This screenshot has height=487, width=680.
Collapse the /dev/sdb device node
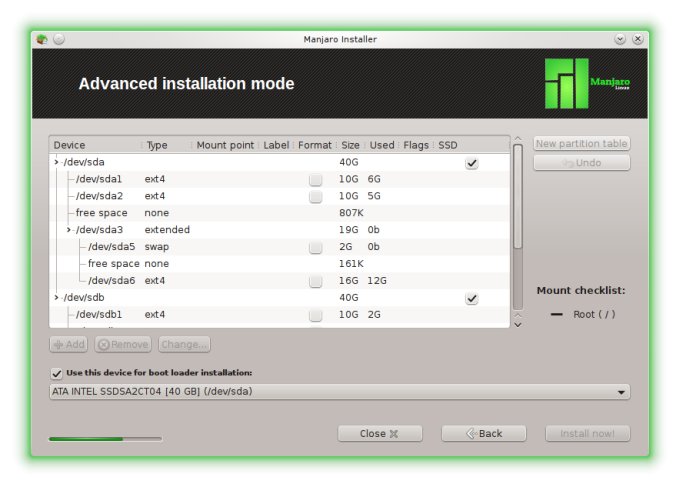[x=56, y=298]
